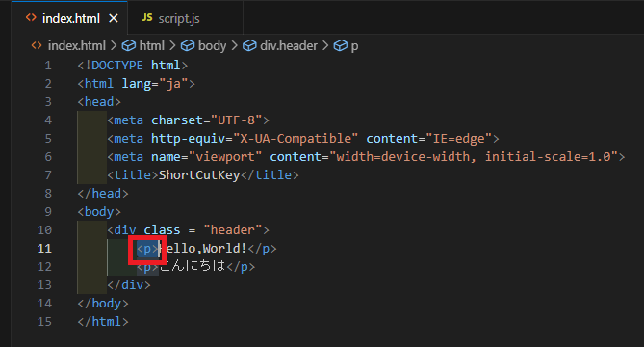Click closing html tag on line 15
This screenshot has width=644, height=347.
(x=103, y=322)
